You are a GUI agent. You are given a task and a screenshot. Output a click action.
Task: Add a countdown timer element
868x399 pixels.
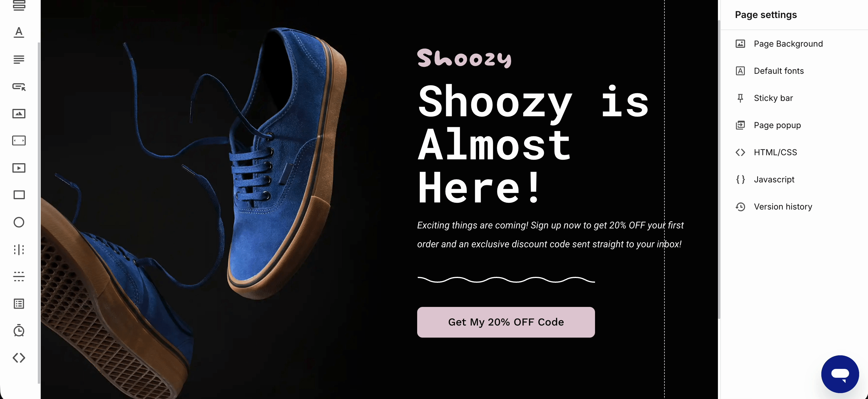point(19,330)
